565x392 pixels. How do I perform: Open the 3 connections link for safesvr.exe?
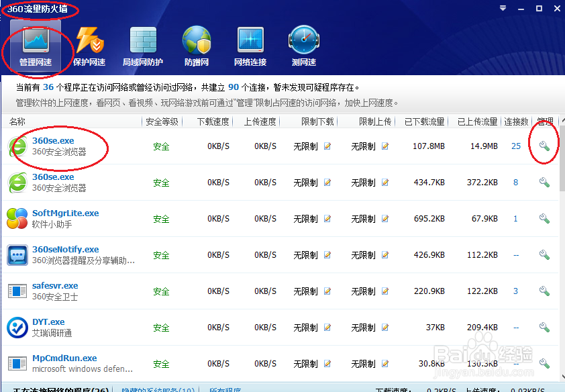pos(515,291)
